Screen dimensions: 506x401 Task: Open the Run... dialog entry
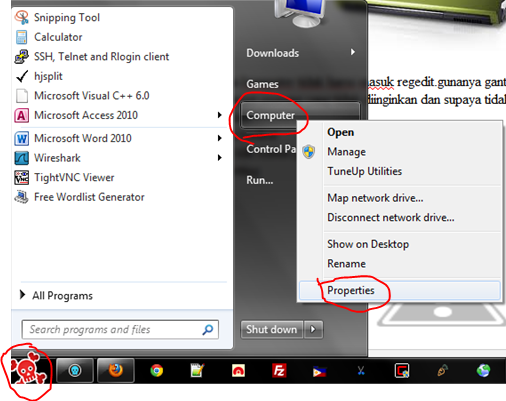pos(260,180)
